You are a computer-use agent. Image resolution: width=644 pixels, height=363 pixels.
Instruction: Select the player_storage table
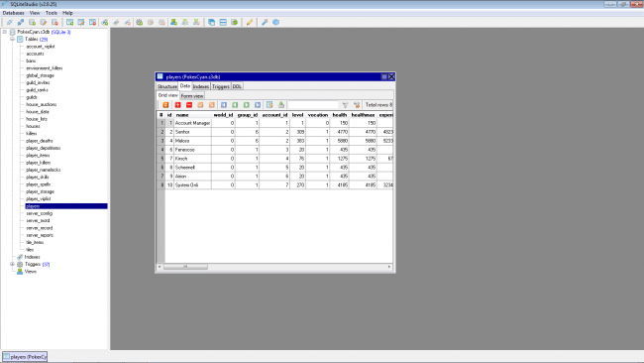(x=40, y=191)
